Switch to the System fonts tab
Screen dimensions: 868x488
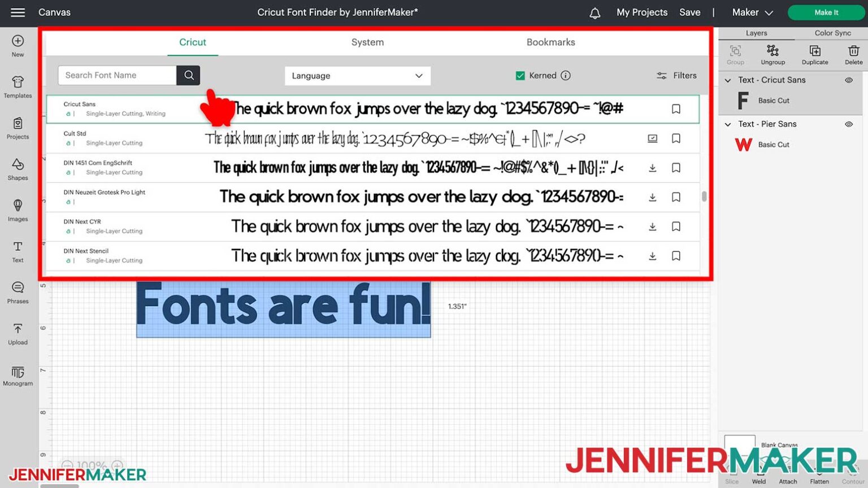click(x=367, y=42)
